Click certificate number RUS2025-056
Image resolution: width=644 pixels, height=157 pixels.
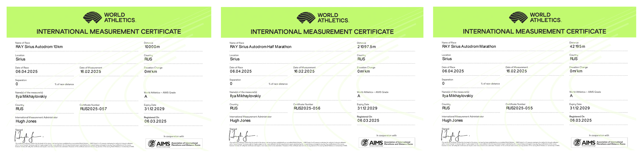[307, 108]
